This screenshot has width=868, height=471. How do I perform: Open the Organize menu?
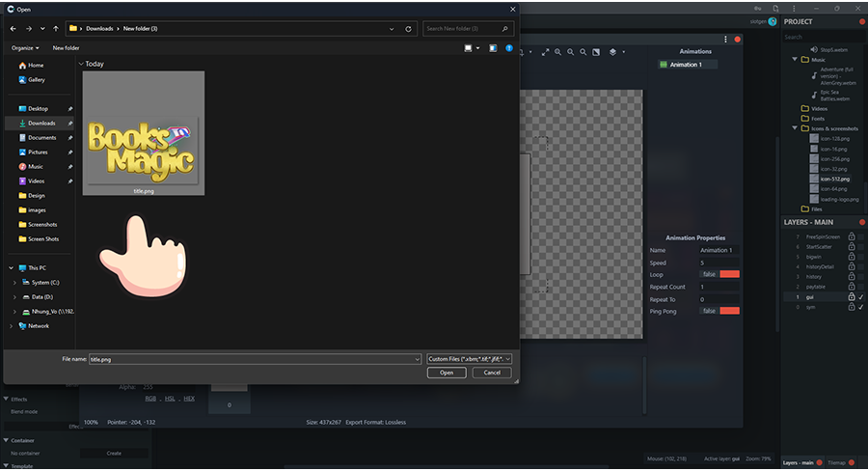pos(25,48)
